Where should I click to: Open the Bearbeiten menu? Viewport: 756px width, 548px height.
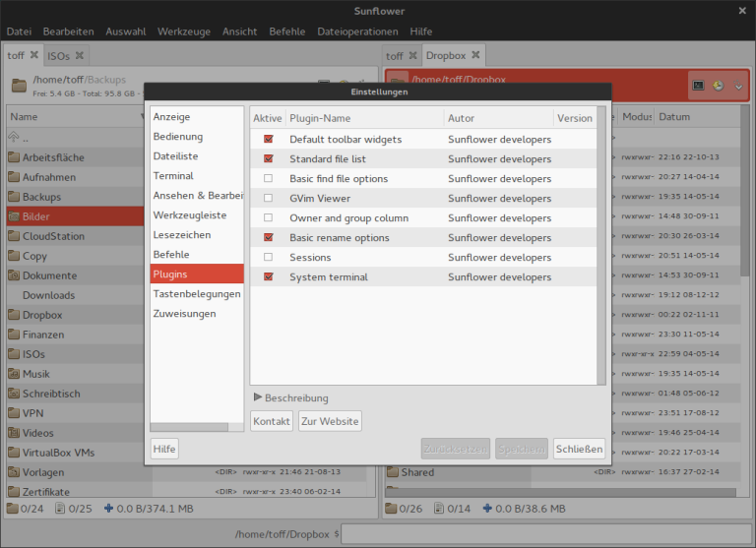[69, 31]
